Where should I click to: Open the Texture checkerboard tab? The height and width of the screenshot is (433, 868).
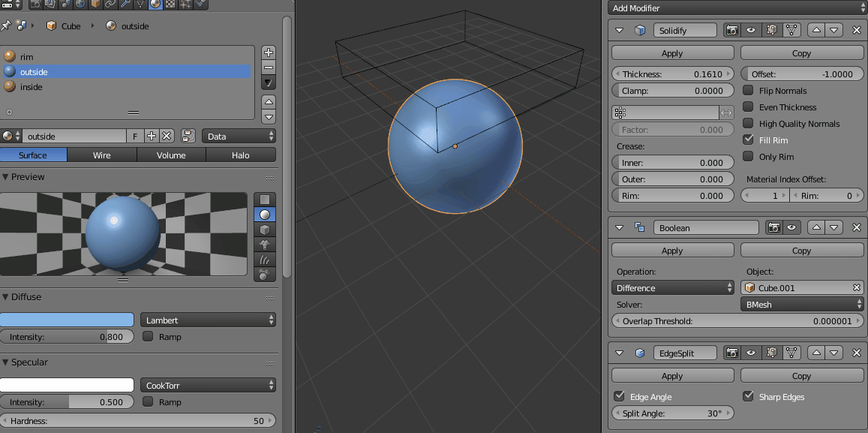(x=170, y=4)
